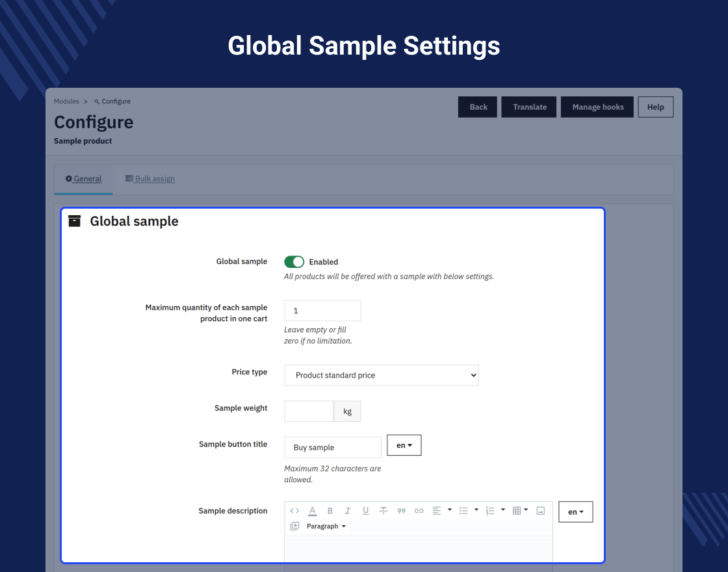Viewport: 728px width, 572px height.
Task: Disable the Global sample toggle
Action: [294, 262]
